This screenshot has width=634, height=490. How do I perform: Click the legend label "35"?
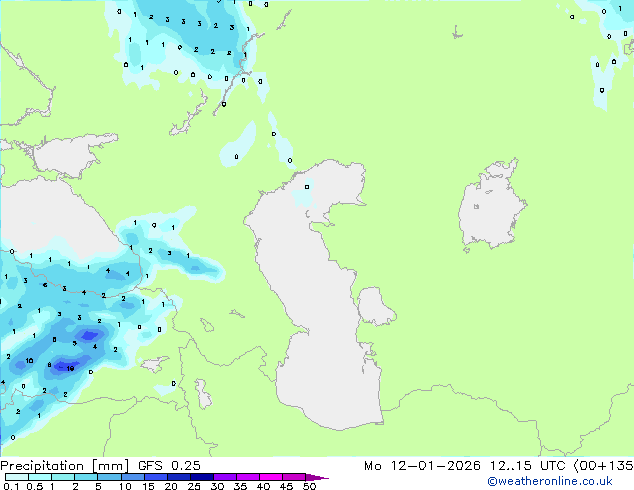pyautogui.click(x=240, y=486)
